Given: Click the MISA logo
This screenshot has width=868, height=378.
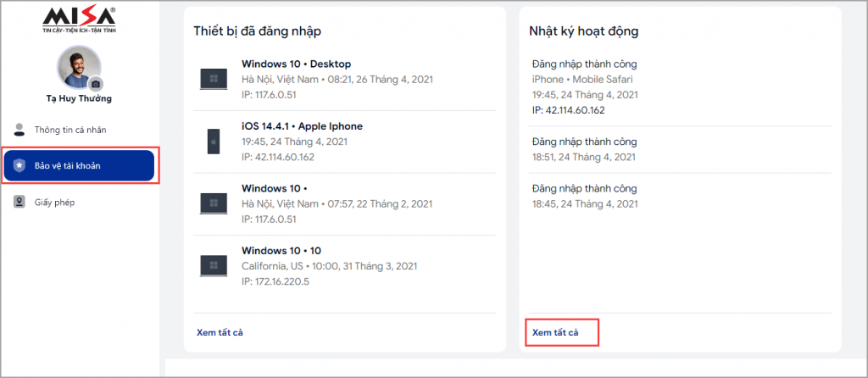Looking at the screenshot, I should click(79, 20).
